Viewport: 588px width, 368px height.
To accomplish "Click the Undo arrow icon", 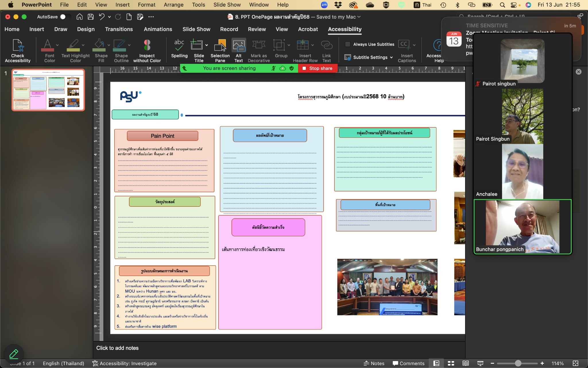I will [x=102, y=17].
